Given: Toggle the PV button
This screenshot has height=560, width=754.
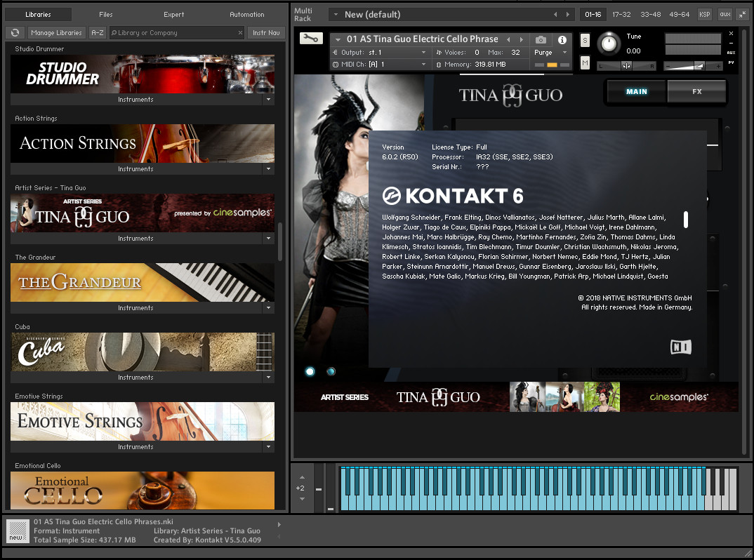Looking at the screenshot, I should [x=731, y=62].
